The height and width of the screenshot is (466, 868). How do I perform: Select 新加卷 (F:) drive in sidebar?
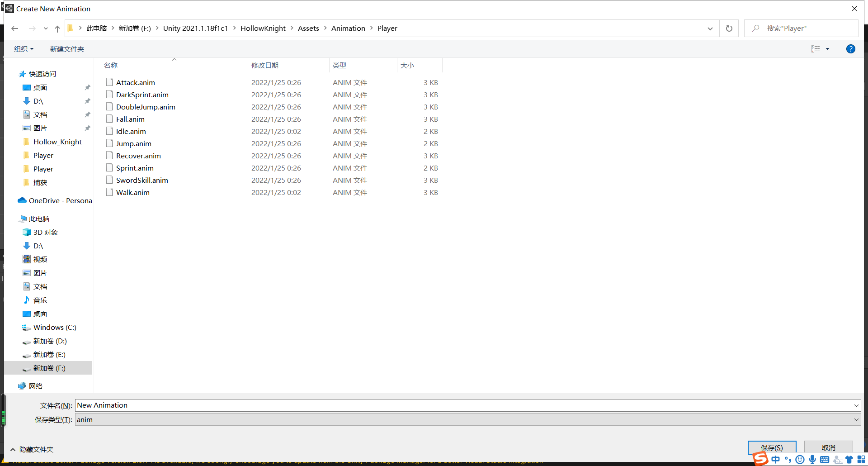[49, 368]
